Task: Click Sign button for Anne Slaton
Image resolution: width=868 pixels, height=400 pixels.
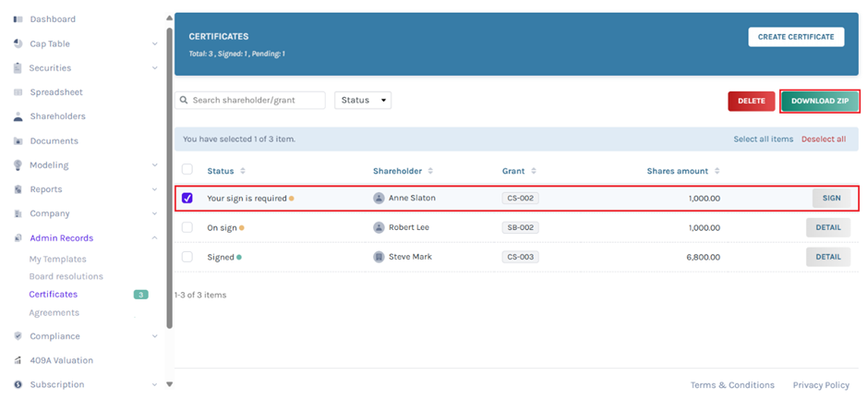Action: pos(831,198)
